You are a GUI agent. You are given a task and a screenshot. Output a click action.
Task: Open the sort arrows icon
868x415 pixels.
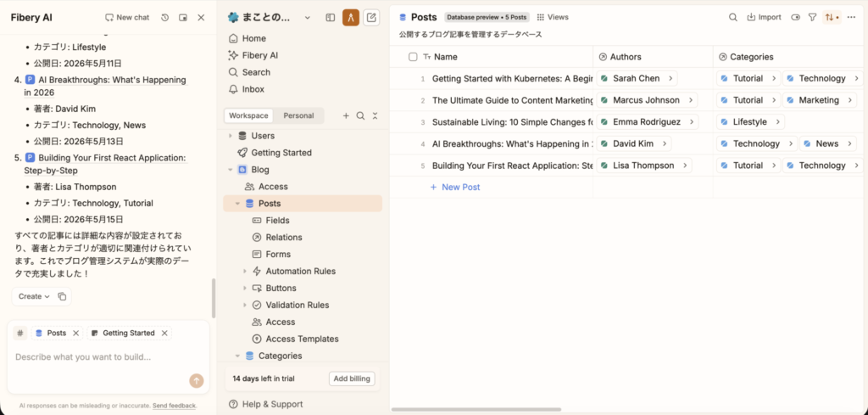click(x=831, y=17)
